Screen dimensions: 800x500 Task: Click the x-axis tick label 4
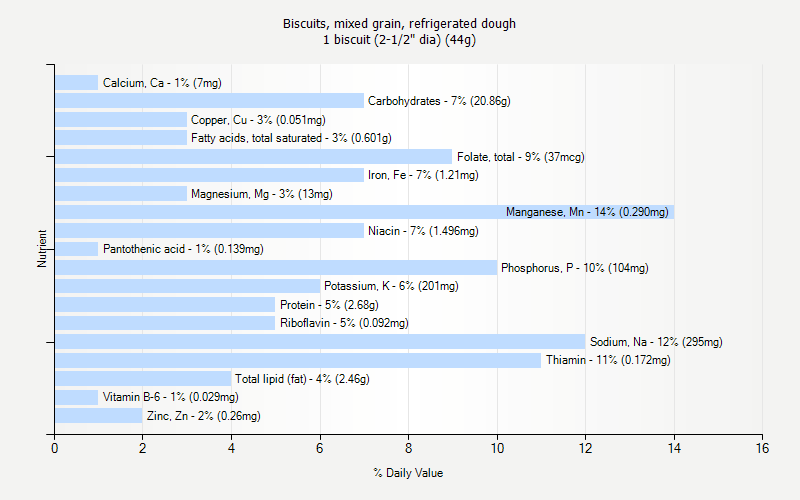(x=231, y=448)
